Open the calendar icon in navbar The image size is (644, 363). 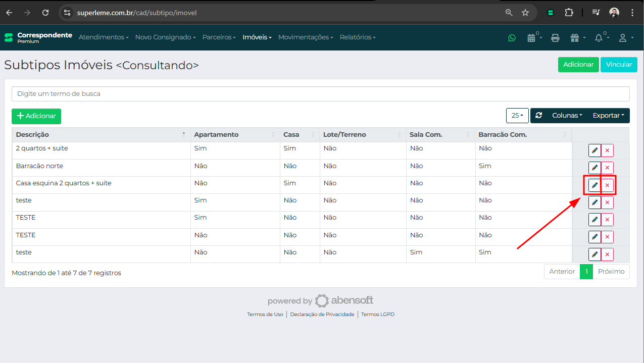pos(531,38)
